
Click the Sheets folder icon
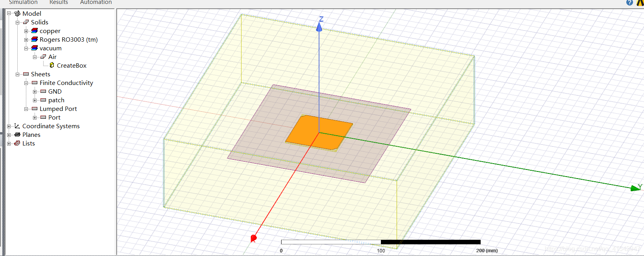coord(26,74)
